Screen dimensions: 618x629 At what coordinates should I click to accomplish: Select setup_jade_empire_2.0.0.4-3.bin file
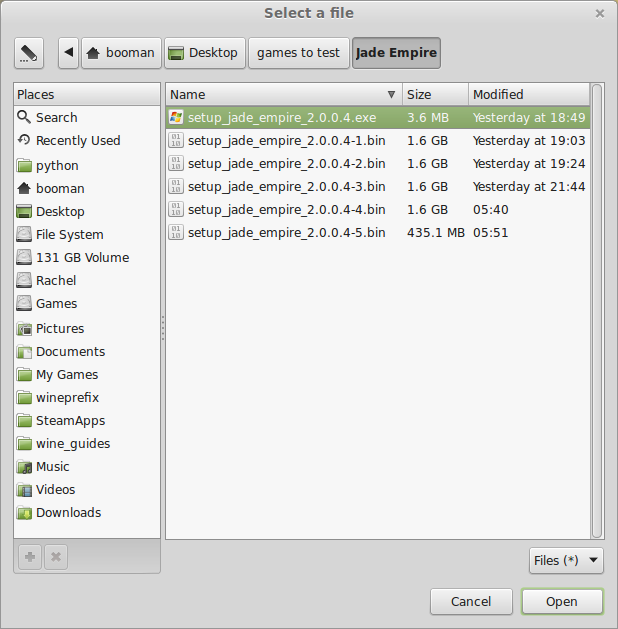coord(378,187)
